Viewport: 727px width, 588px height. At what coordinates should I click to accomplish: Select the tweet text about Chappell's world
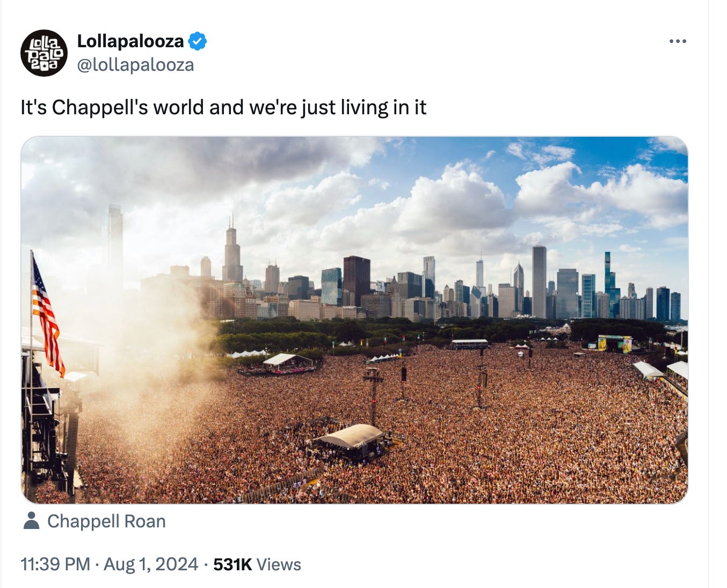[x=223, y=107]
